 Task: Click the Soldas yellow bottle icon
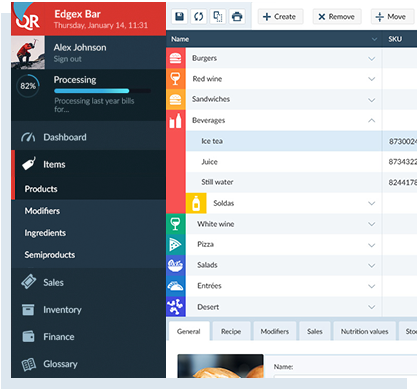tap(196, 203)
